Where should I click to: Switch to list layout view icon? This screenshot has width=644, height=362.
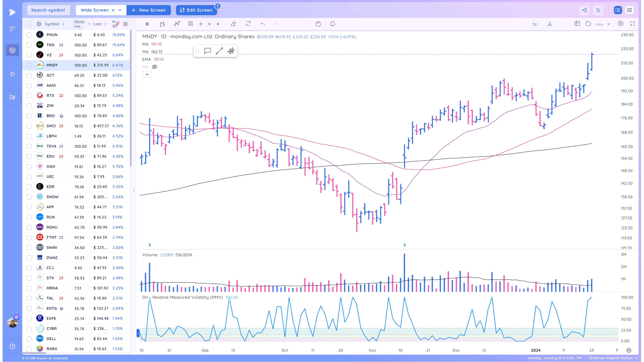[617, 10]
